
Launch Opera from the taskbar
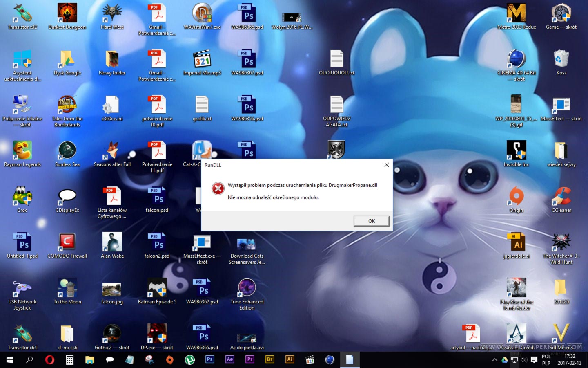coord(49,360)
